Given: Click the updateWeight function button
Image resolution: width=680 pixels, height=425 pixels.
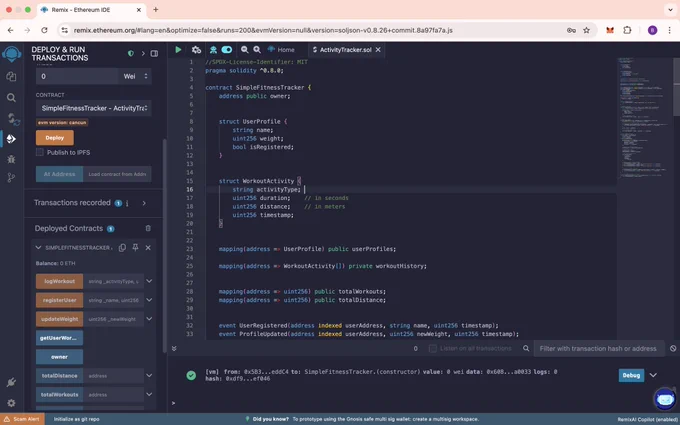Looking at the screenshot, I should [x=59, y=319].
